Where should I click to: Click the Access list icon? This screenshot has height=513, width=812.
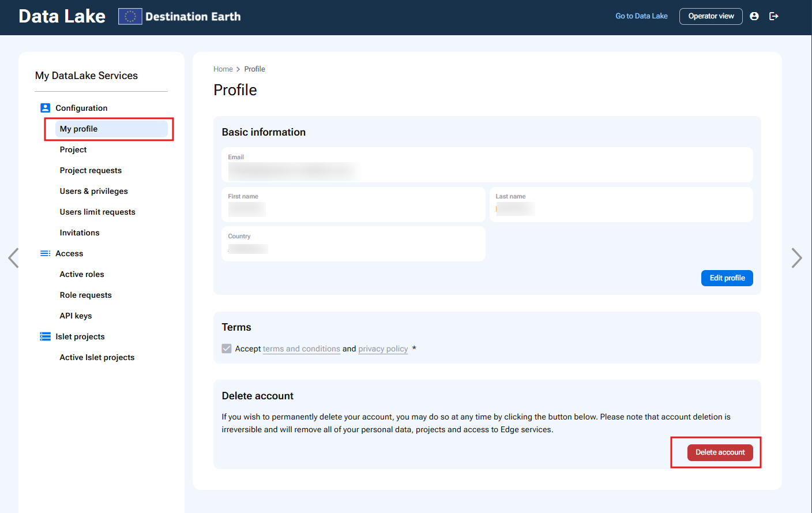coord(45,253)
